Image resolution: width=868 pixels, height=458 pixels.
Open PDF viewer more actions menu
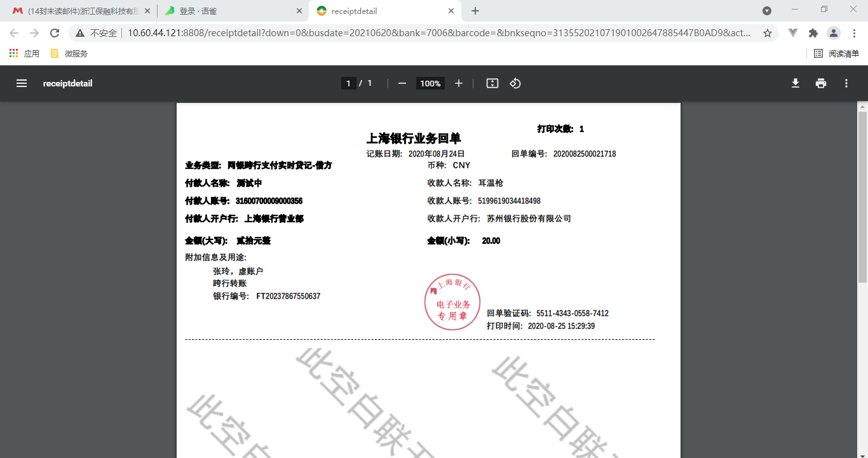(846, 83)
